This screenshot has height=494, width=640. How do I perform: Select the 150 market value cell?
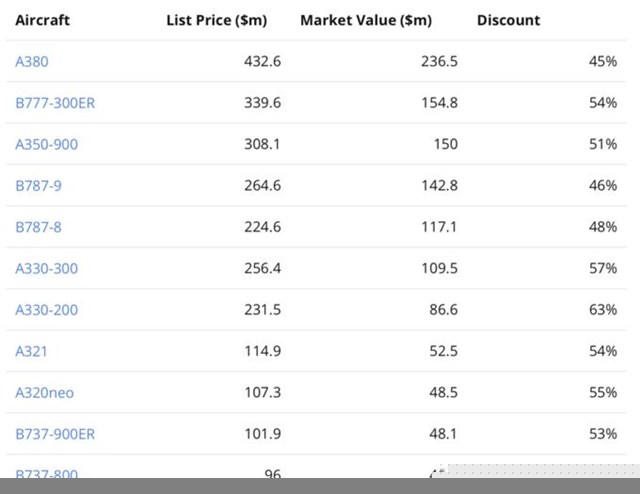[445, 145]
